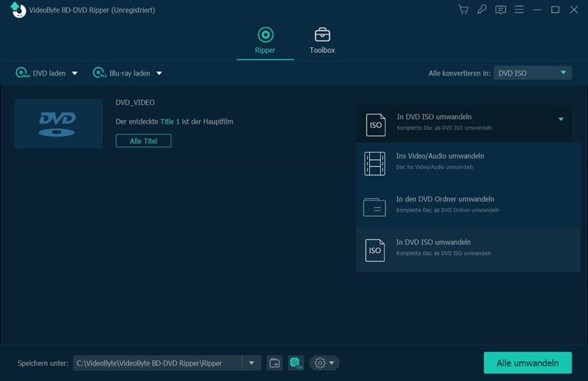Select In den DVD Ordner umwandeln option
This screenshot has height=381, width=588.
(x=468, y=206)
